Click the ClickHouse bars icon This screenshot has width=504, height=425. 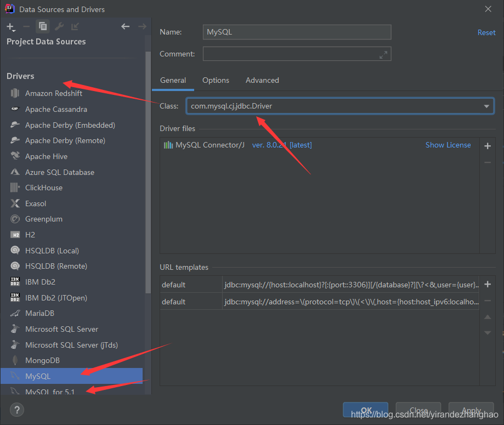tap(15, 188)
